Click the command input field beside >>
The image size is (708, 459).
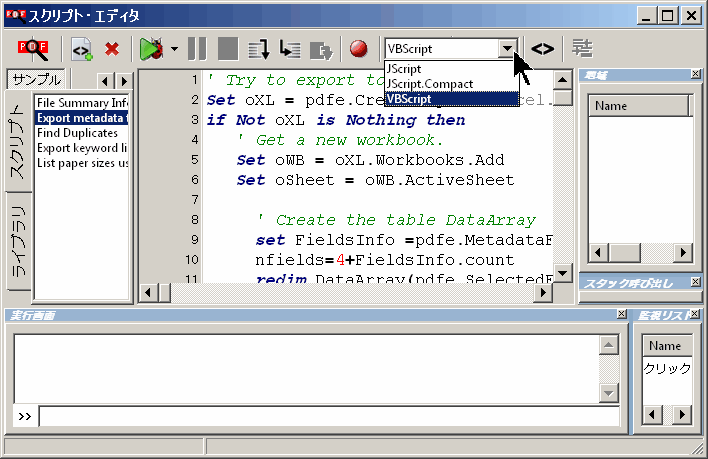[328, 416]
